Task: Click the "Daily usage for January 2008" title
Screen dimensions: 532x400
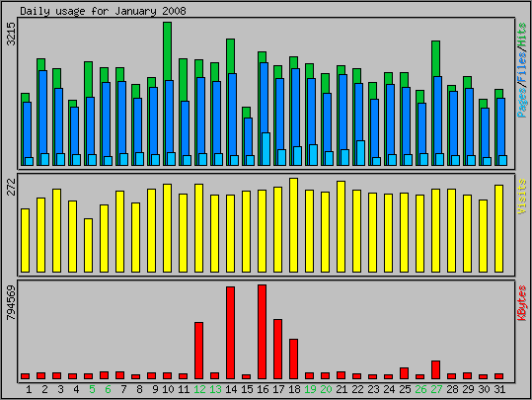Action: click(x=103, y=11)
